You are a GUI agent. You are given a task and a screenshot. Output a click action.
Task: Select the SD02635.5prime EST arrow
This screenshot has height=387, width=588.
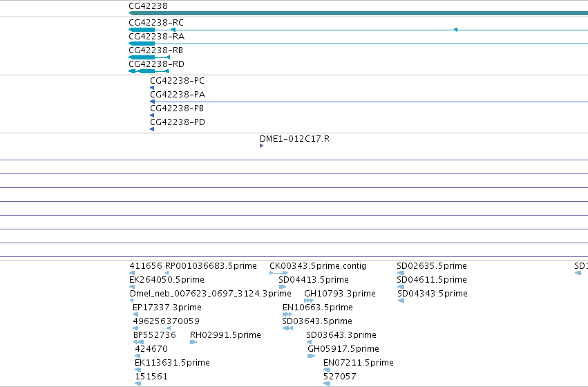click(x=401, y=273)
